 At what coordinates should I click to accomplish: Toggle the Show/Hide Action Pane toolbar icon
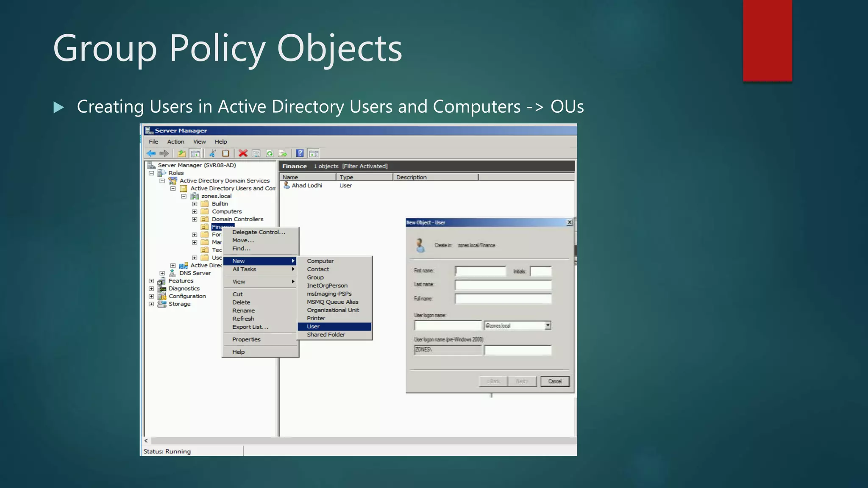[314, 153]
